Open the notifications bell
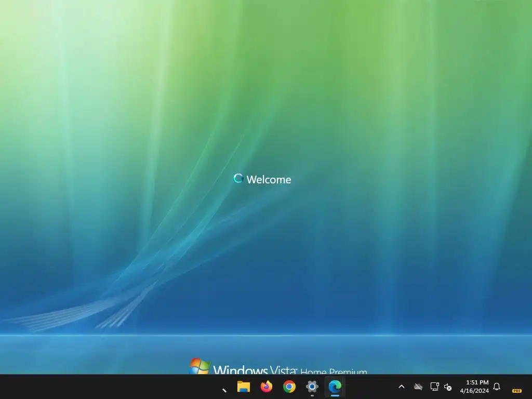The image size is (532, 399). click(x=497, y=387)
